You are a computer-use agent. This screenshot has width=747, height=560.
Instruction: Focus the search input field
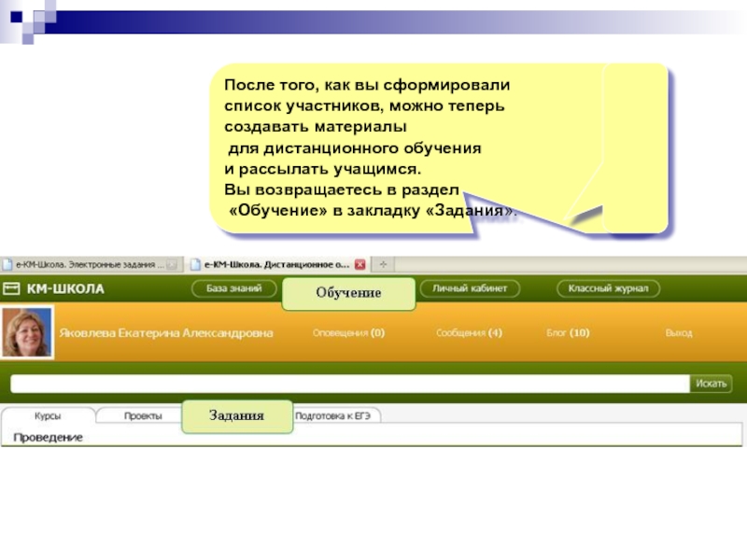point(350,384)
